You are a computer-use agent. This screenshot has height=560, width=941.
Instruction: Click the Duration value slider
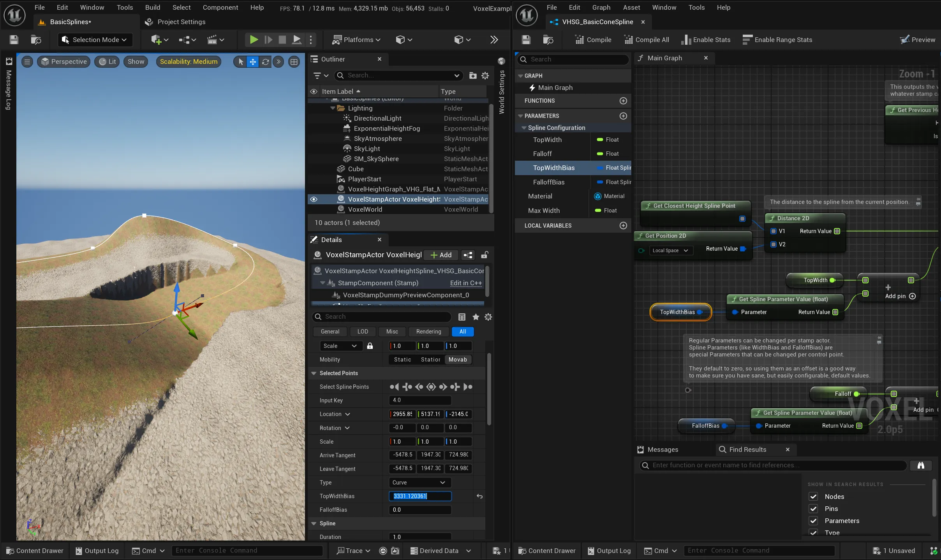pos(419,537)
